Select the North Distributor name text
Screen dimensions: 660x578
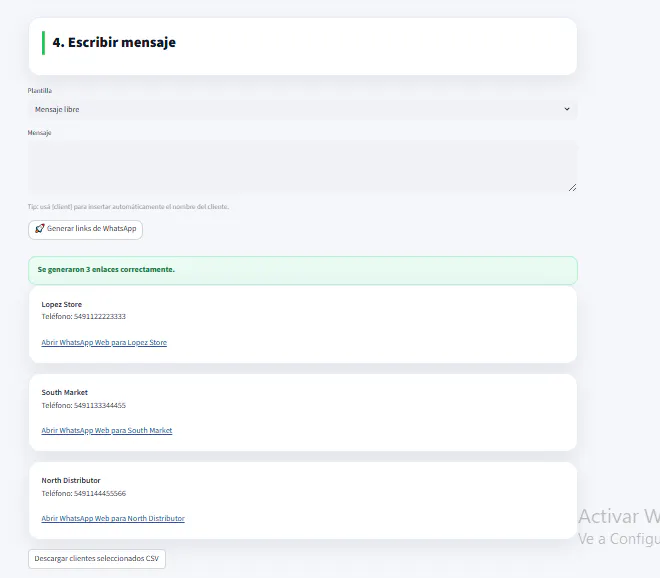pyautogui.click(x=71, y=480)
